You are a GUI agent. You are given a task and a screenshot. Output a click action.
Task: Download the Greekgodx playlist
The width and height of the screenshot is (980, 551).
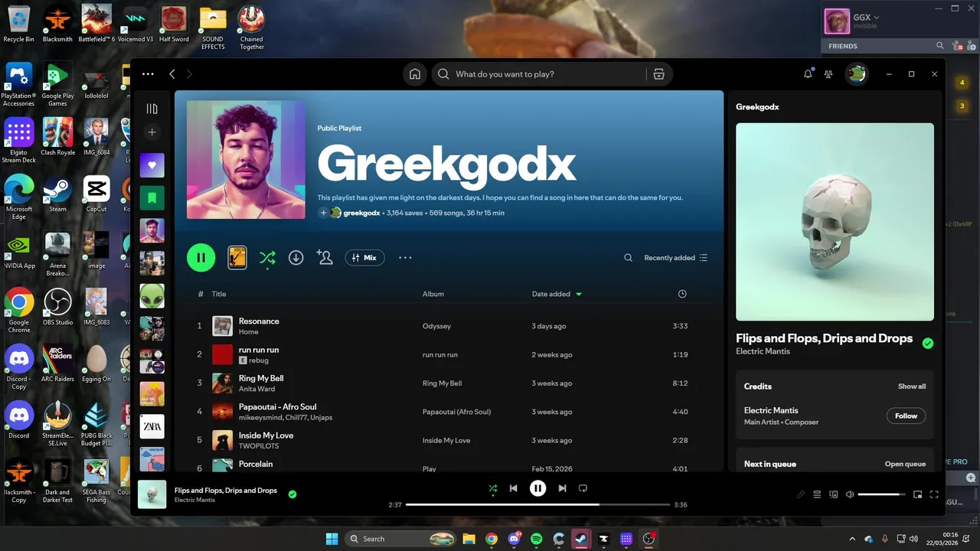296,258
